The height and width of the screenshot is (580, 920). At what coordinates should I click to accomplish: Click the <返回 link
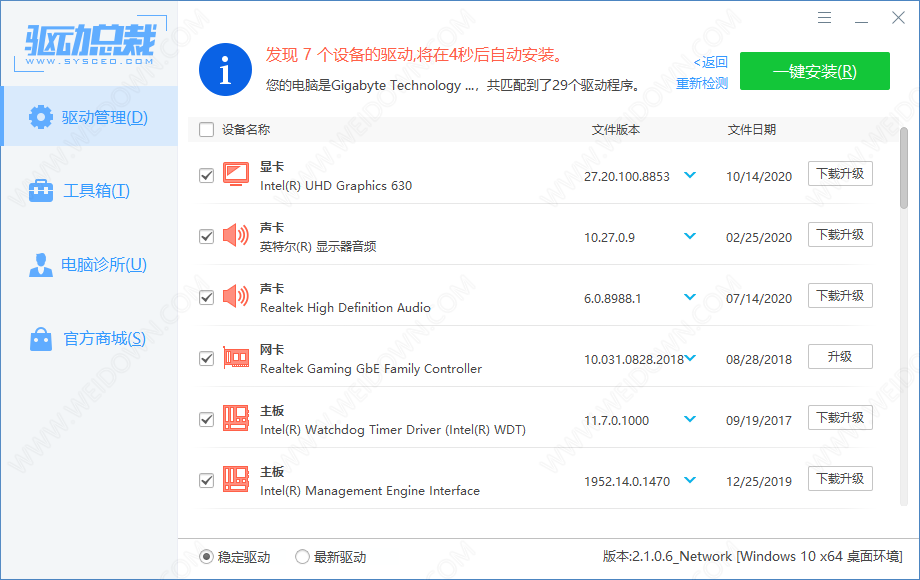(711, 62)
